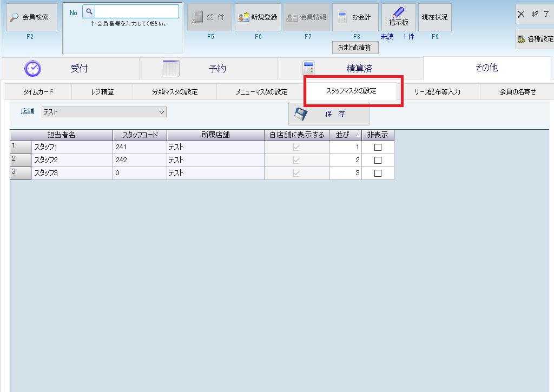Open 新規登録 new registration icon
This screenshot has width=554, height=392.
(244, 17)
